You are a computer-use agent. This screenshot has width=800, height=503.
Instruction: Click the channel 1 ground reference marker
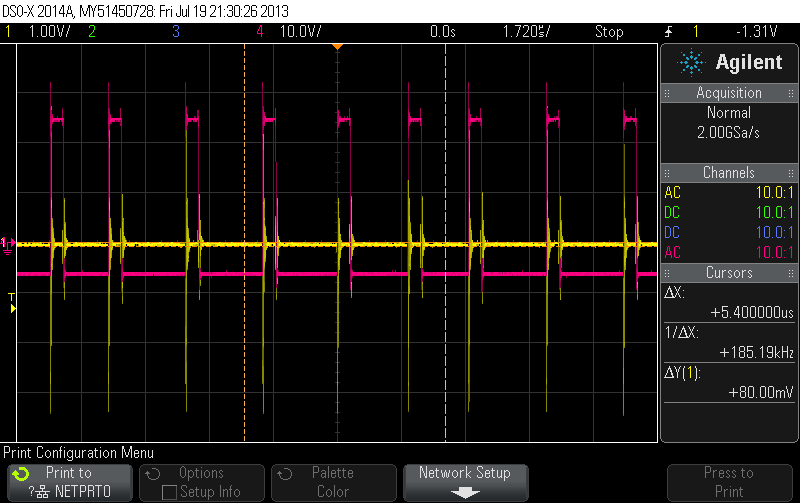point(7,245)
